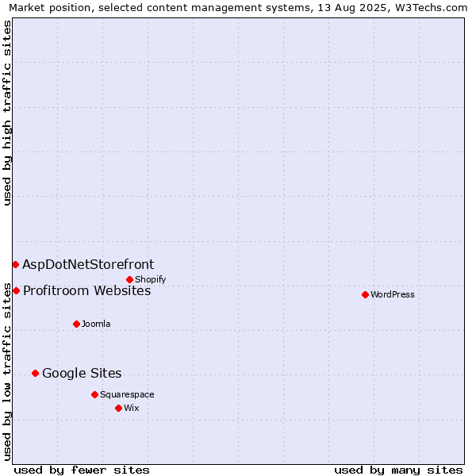Click the Squarespace label text

pos(127,394)
